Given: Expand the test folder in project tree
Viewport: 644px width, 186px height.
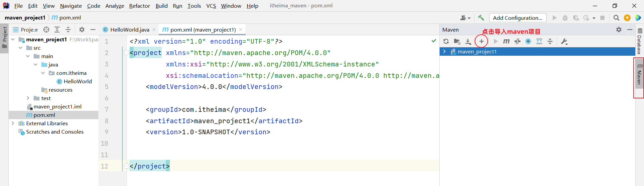Looking at the screenshot, I should click(28, 98).
